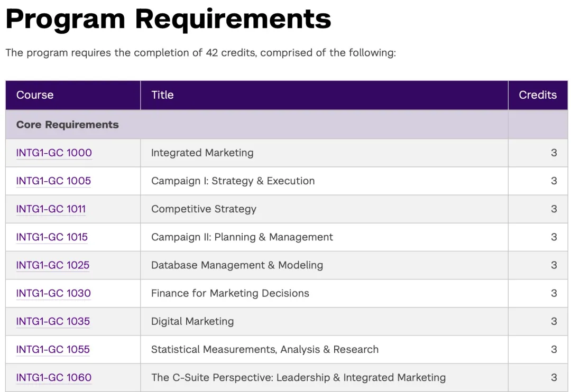Click the Integrated Marketing title cell
This screenshot has width=571, height=392.
[x=202, y=153]
